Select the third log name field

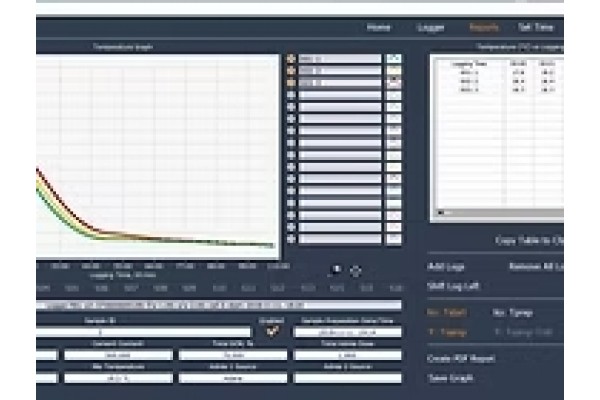tap(340, 83)
